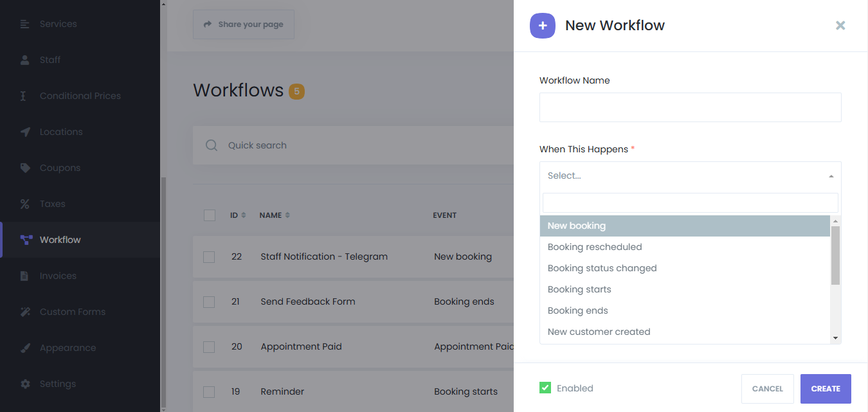Screen dimensions: 868x412
Task: Close the New Workflow panel
Action: pyautogui.click(x=840, y=26)
